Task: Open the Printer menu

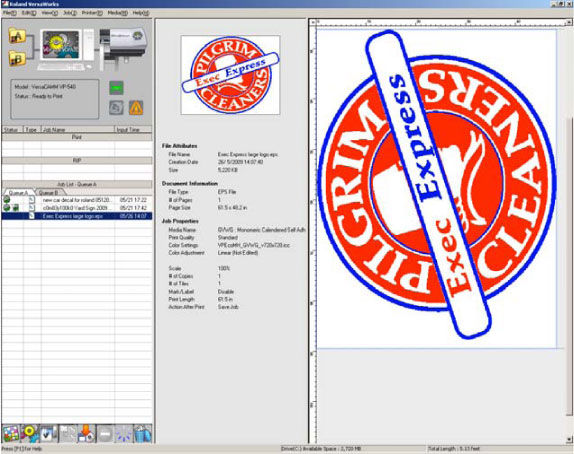Action: (92, 13)
